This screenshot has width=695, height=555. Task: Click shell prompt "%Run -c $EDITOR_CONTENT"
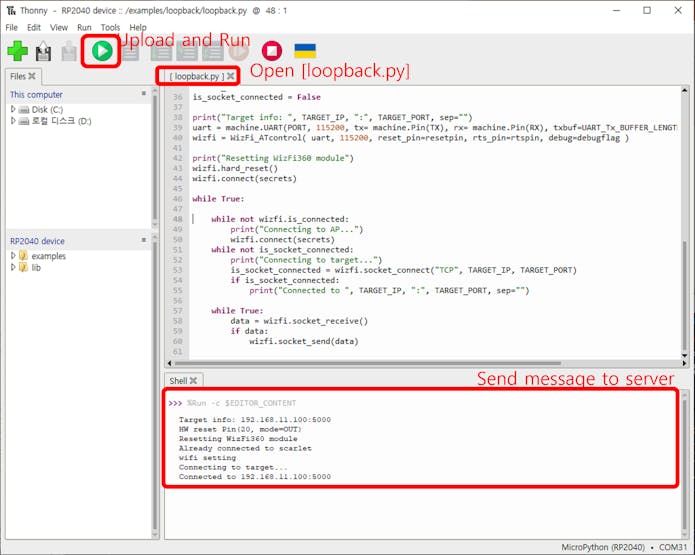pos(241,403)
